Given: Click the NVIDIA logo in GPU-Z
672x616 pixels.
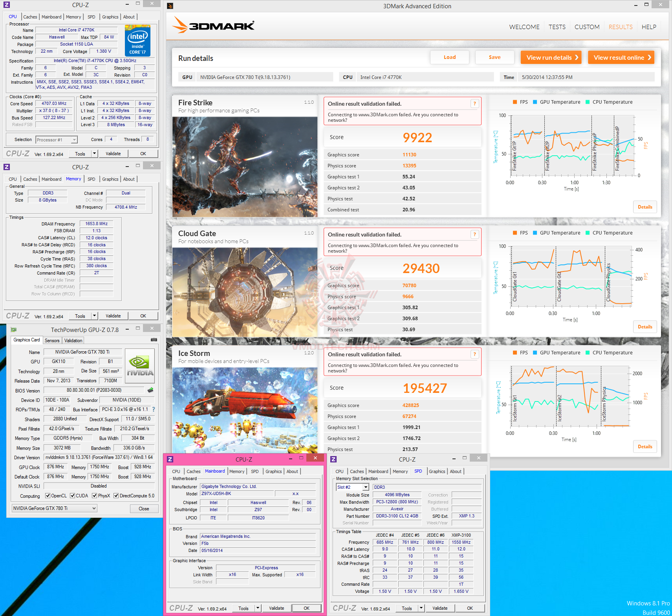Looking at the screenshot, I should pyautogui.click(x=140, y=366).
